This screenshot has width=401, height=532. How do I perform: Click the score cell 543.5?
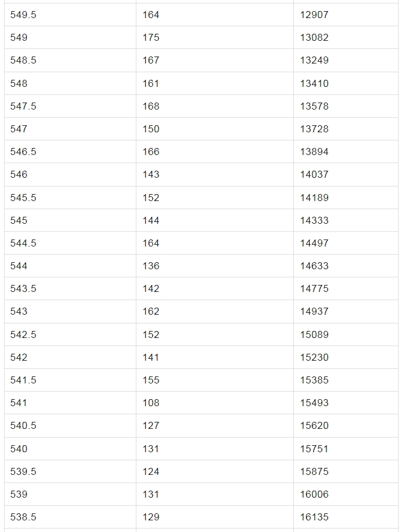point(23,288)
